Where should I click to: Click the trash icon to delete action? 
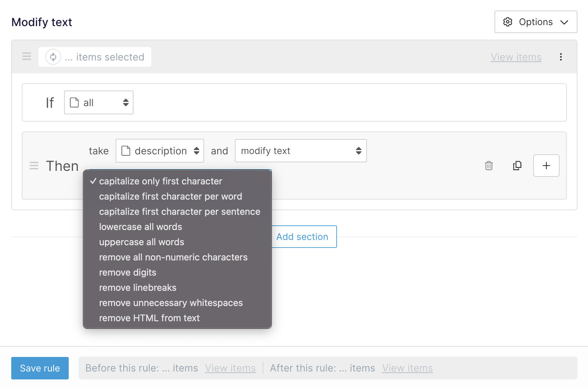point(489,166)
